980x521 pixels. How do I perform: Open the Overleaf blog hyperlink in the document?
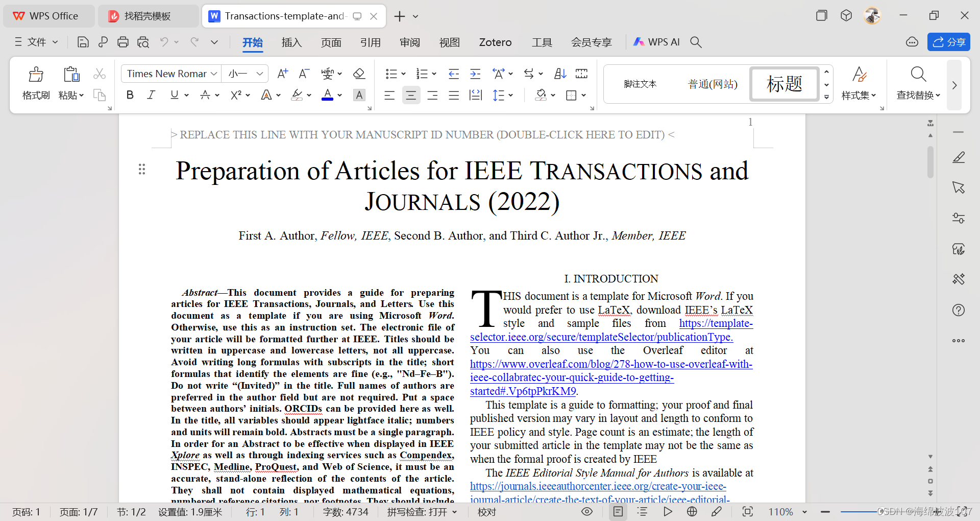pos(611,377)
